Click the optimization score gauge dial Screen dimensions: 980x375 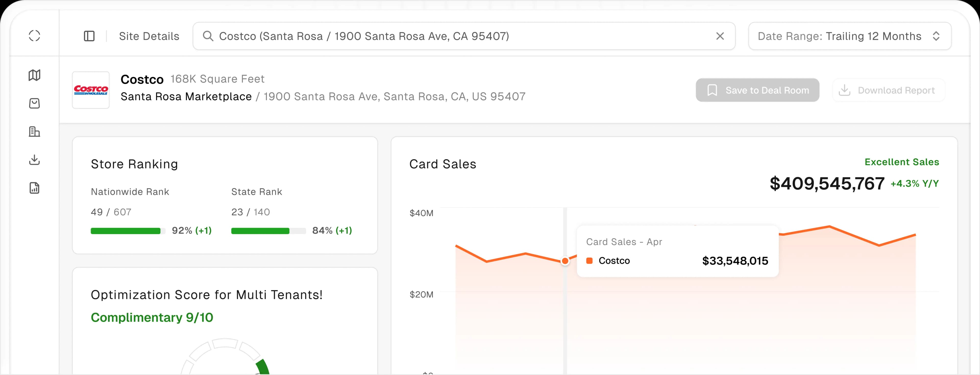point(225,357)
